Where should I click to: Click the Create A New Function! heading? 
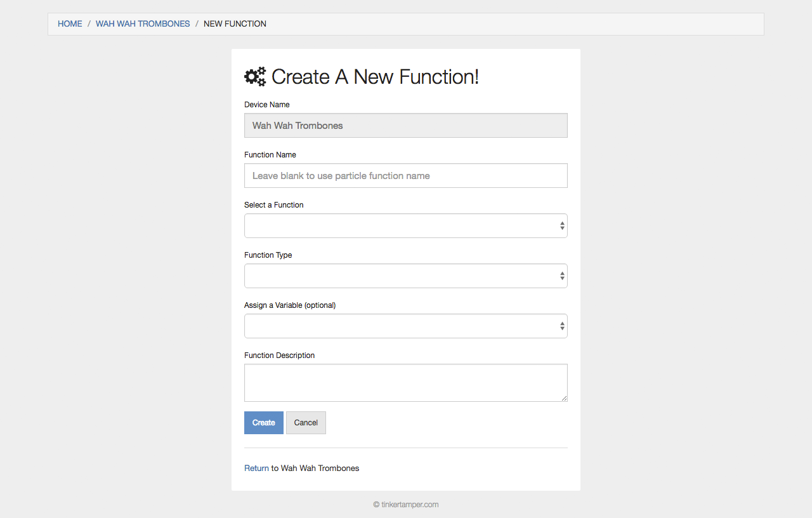[375, 77]
